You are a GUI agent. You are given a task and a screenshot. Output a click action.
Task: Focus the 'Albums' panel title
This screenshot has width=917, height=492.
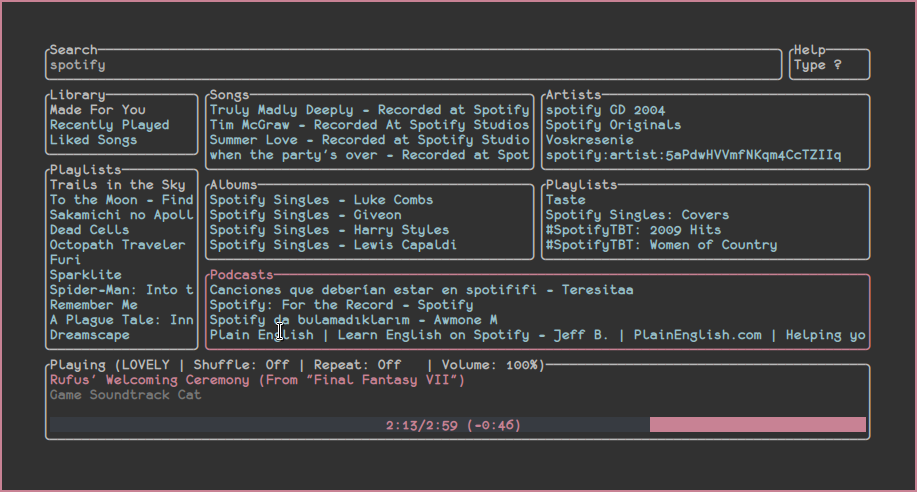(x=233, y=185)
